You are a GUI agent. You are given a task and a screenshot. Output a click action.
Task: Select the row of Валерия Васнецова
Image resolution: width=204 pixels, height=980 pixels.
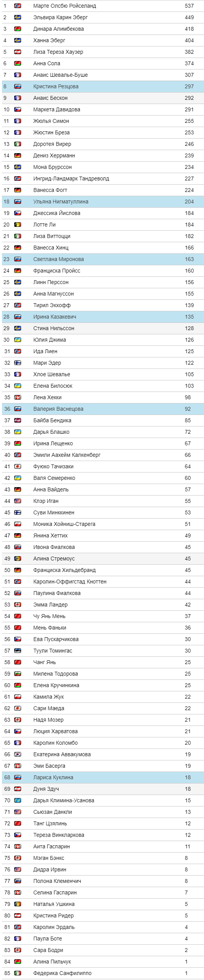pos(102,409)
